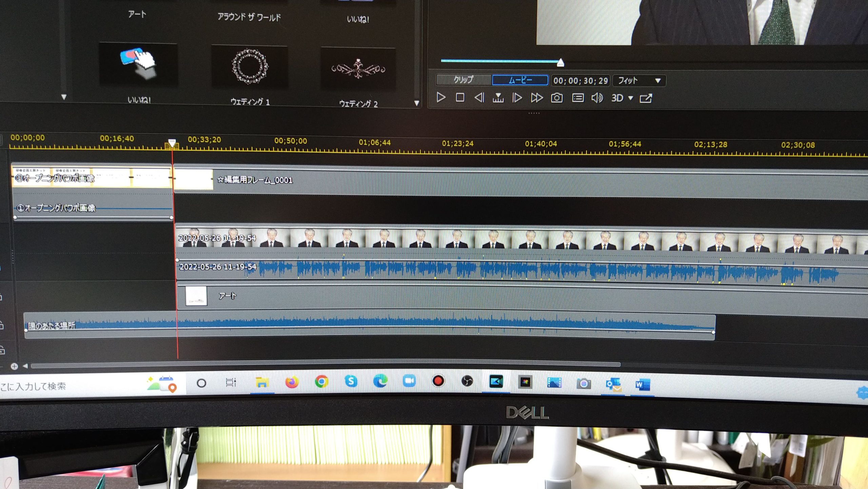Click the add track plus icon
This screenshot has height=489, width=868.
coord(14,366)
